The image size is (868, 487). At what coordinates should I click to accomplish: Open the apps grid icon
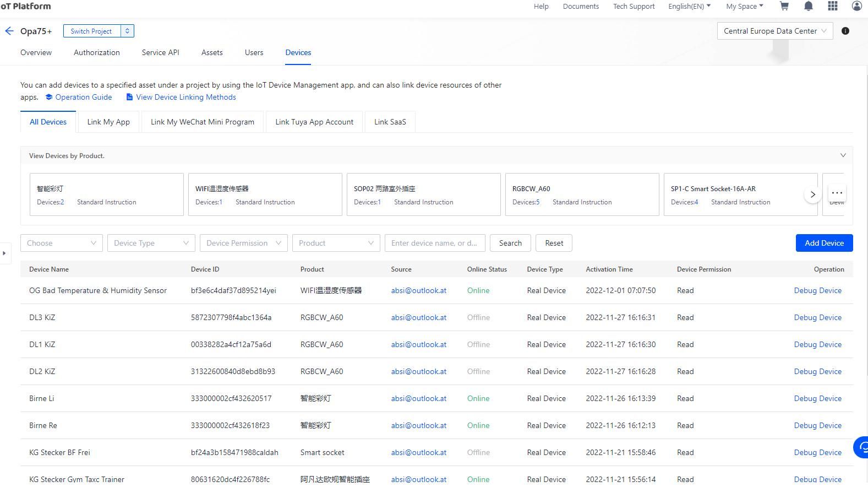[x=833, y=6]
